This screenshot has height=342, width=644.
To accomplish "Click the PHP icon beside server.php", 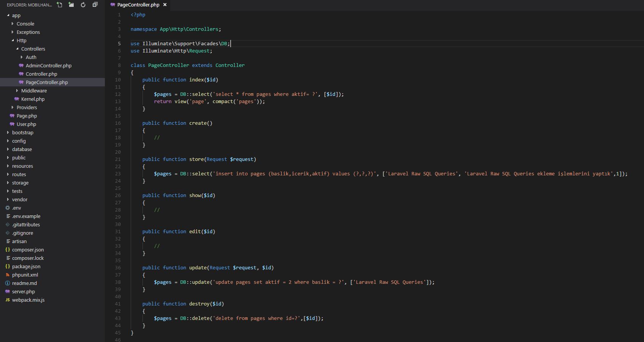I will pos(8,291).
